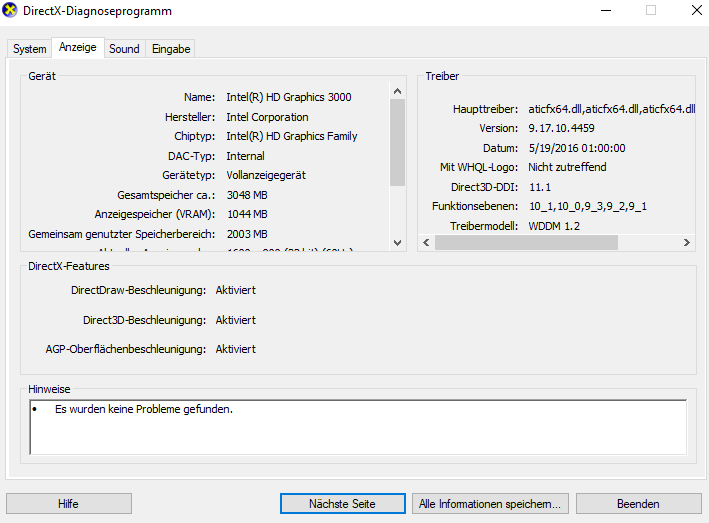Close the DirectX-Diagnoseprogramm window
Image resolution: width=709 pixels, height=523 pixels.
pos(697,10)
